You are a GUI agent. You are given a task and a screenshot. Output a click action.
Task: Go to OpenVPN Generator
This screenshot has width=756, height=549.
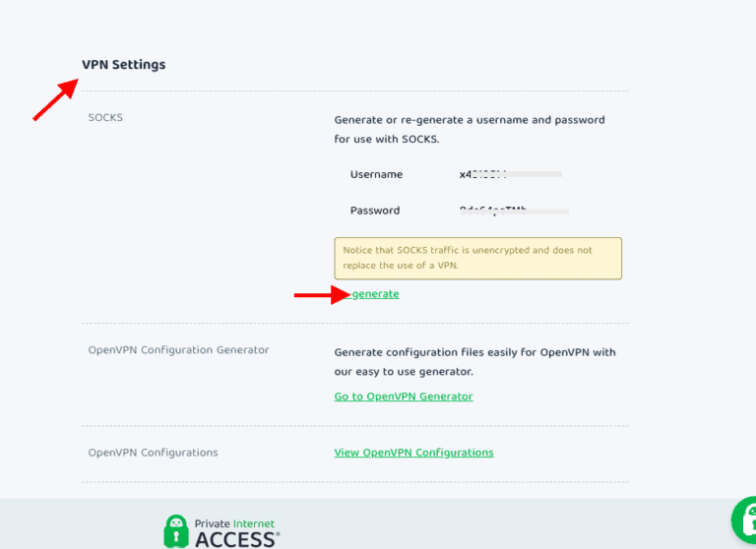404,396
